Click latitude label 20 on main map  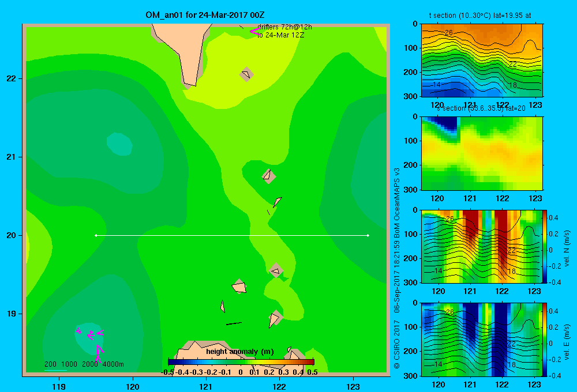(12, 235)
